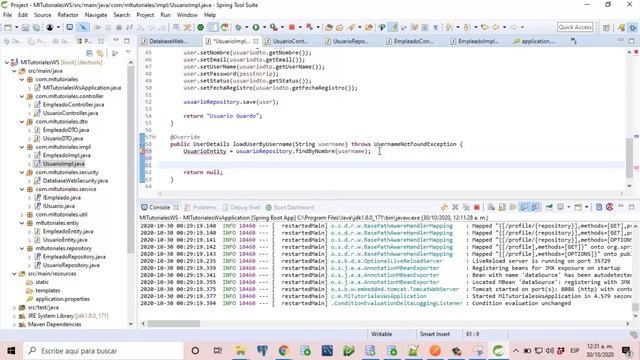Collapse src/main/resources folder
The width and height of the screenshot is (640, 360).
coord(14,274)
